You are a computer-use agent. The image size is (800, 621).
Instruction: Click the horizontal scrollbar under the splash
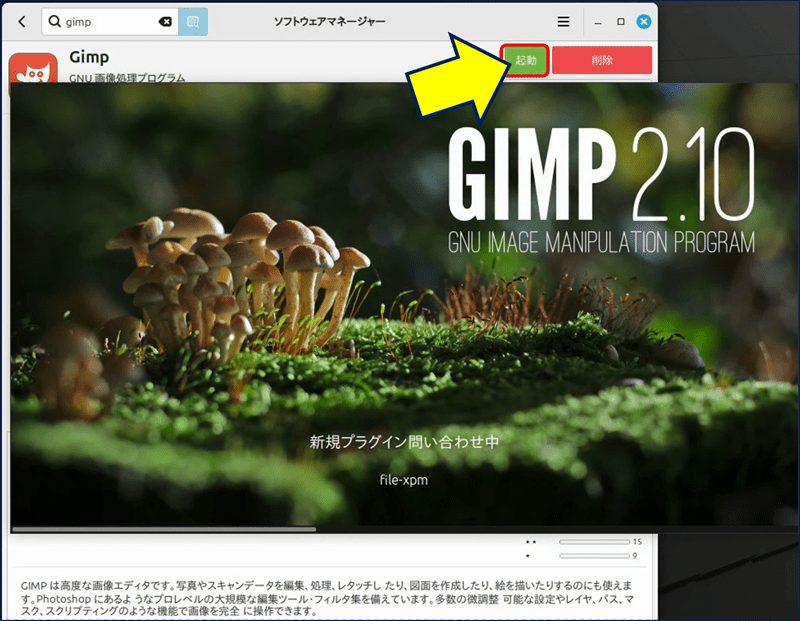point(164,529)
